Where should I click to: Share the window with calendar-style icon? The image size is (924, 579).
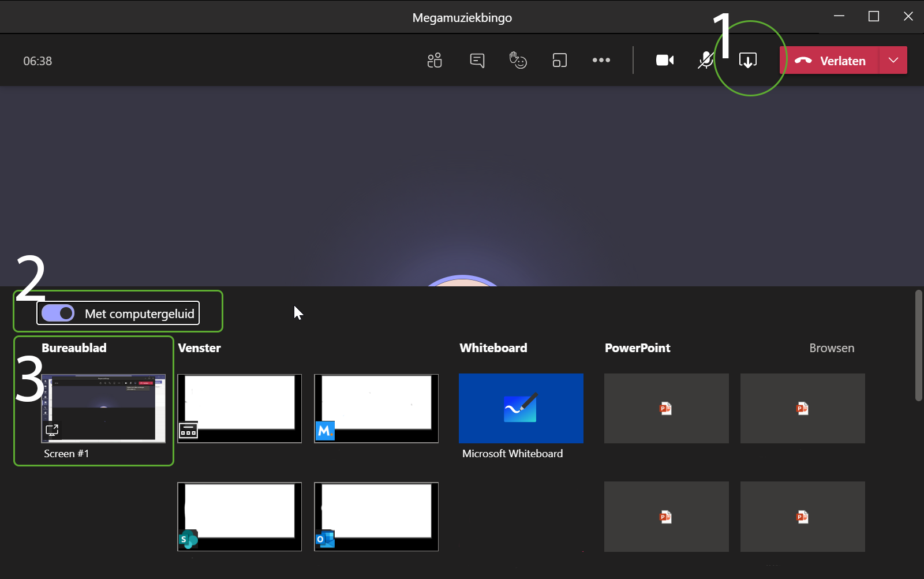point(240,408)
